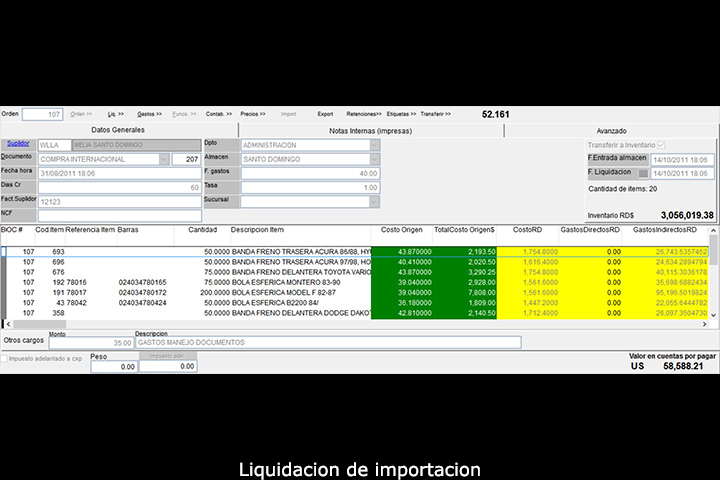Viewport: 720px width, 480px height.
Task: Open the Almacen SANTO DOMINGO dropdown
Action: [x=374, y=159]
